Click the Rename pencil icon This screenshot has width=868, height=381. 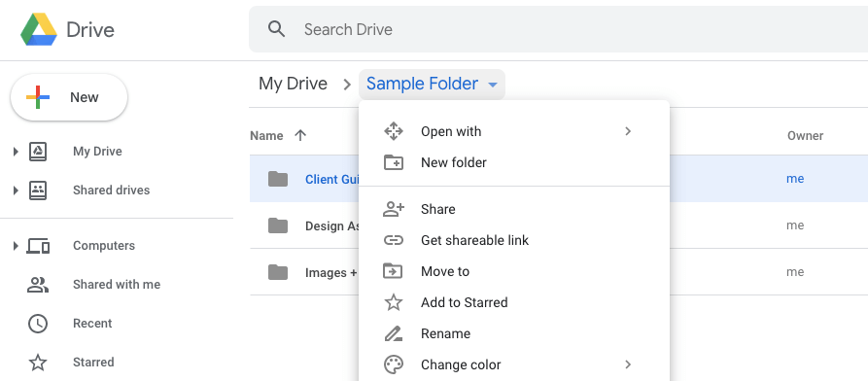pos(394,334)
